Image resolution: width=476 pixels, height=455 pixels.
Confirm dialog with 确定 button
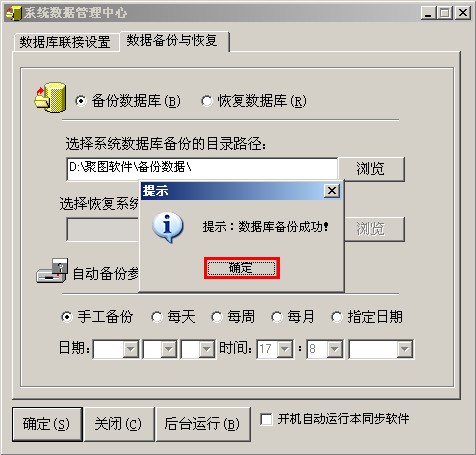click(242, 268)
